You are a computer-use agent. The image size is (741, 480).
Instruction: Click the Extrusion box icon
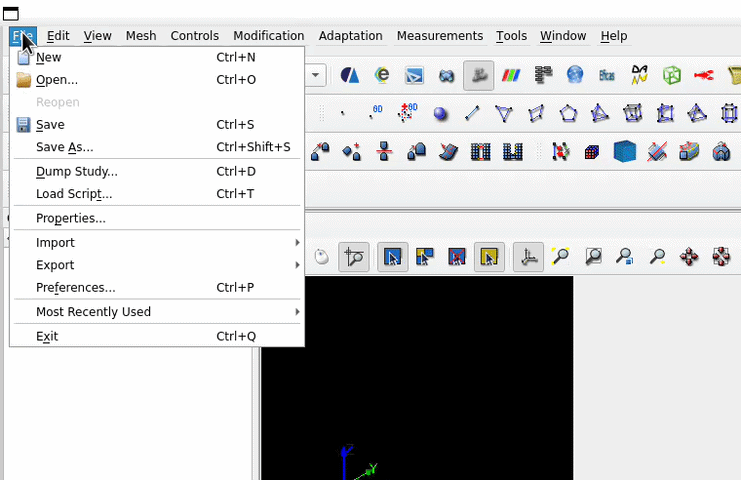pyautogui.click(x=689, y=152)
